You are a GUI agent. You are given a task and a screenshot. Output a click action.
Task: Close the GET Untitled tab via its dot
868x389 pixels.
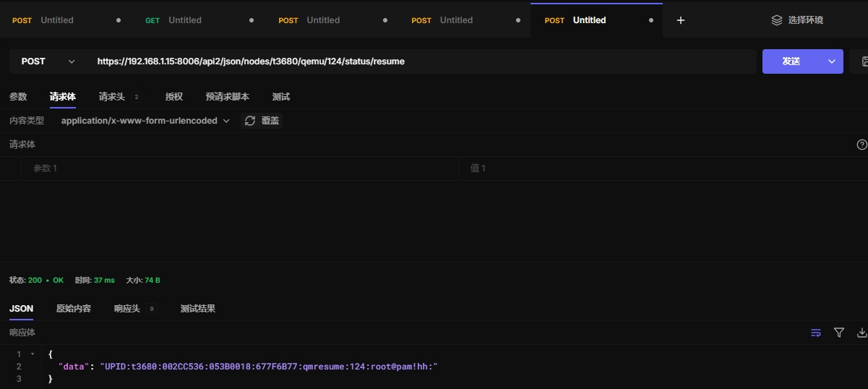[x=252, y=20]
